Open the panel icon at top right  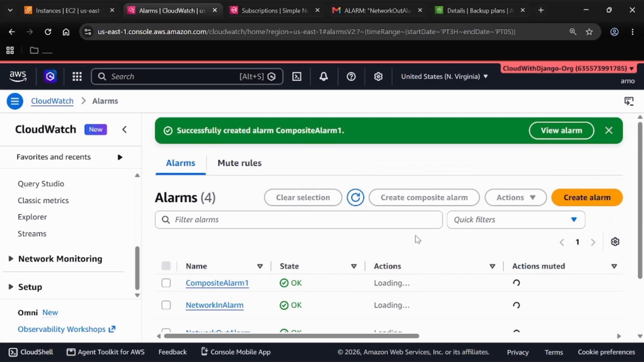[x=629, y=101]
